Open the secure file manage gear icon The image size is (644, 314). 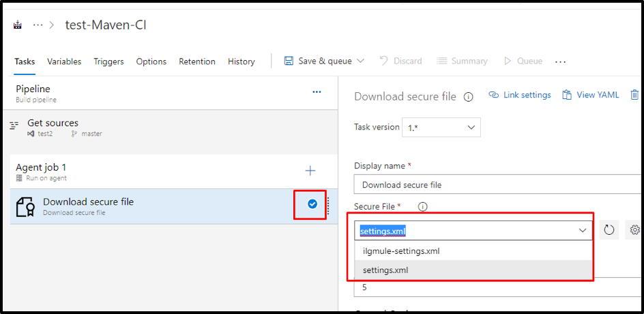[635, 230]
